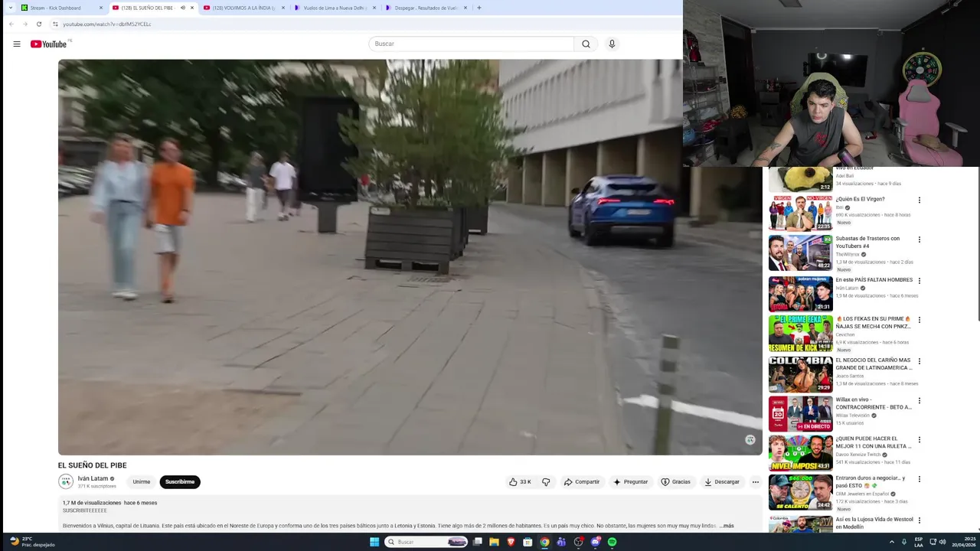Like the video with thumbs up
980x551 pixels.
coord(521,482)
